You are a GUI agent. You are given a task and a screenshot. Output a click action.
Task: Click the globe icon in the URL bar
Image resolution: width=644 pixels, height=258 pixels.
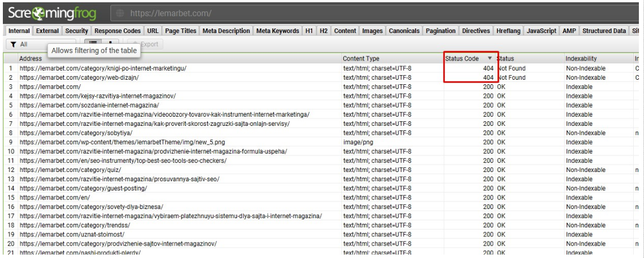pyautogui.click(x=120, y=13)
